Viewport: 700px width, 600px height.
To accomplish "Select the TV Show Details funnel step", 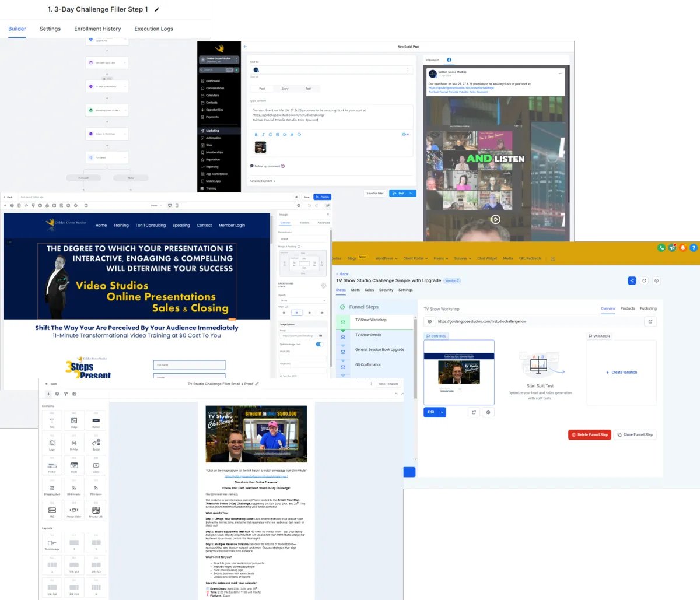I will 374,335.
